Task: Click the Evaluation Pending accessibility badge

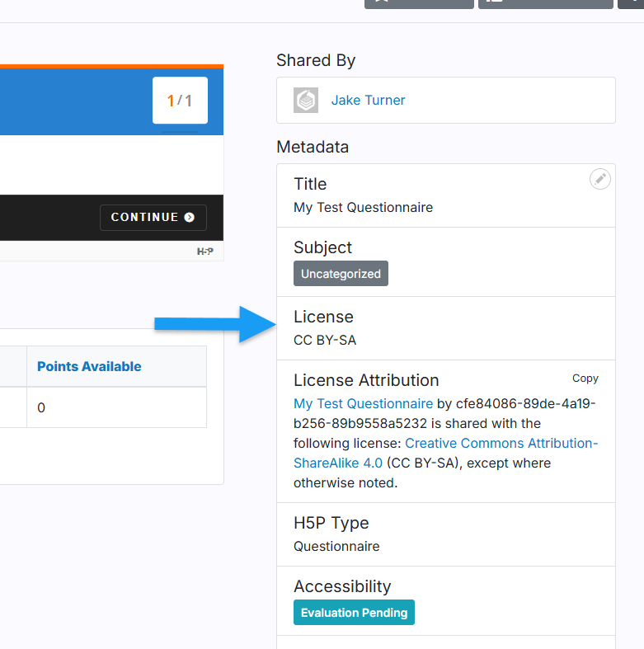Action: [354, 613]
